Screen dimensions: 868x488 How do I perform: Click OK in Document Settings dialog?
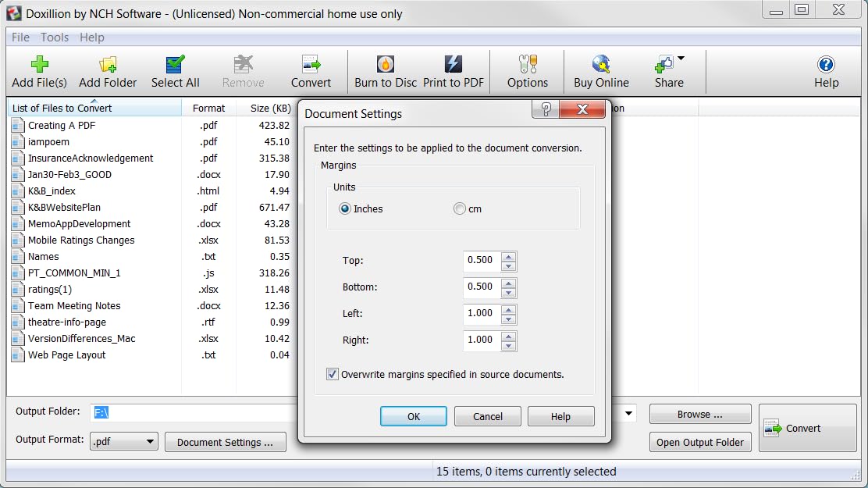point(414,417)
